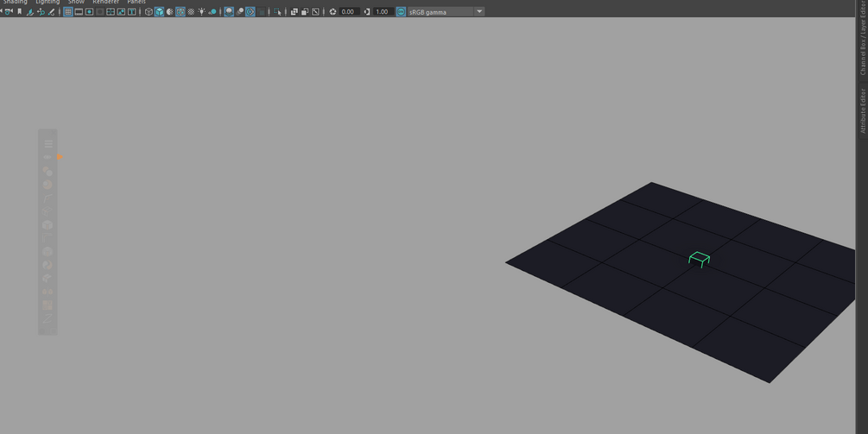Open the Attribute Editor side tab
Screen dimensions: 868x434
[x=863, y=110]
